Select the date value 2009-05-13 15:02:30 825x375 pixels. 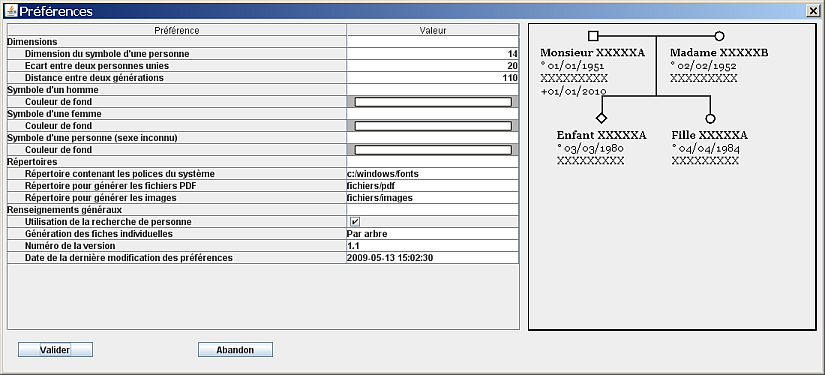pyautogui.click(x=433, y=258)
